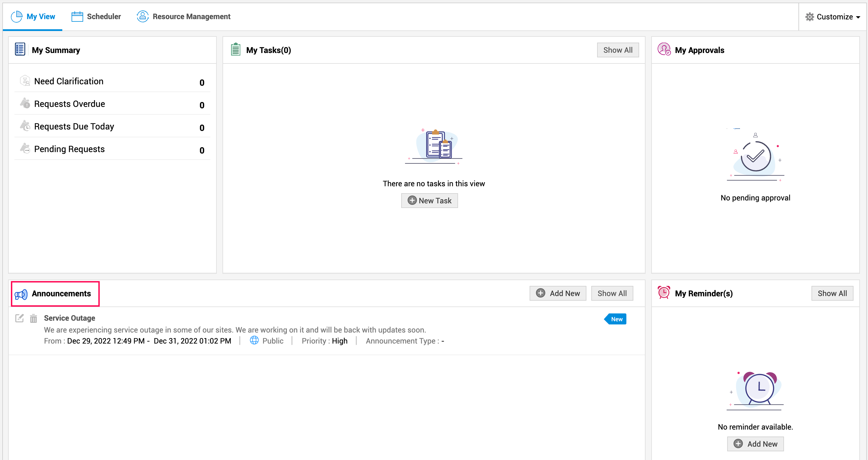Viewport: 868px width, 460px height.
Task: Open the Service Outage announcement title
Action: pyautogui.click(x=70, y=318)
